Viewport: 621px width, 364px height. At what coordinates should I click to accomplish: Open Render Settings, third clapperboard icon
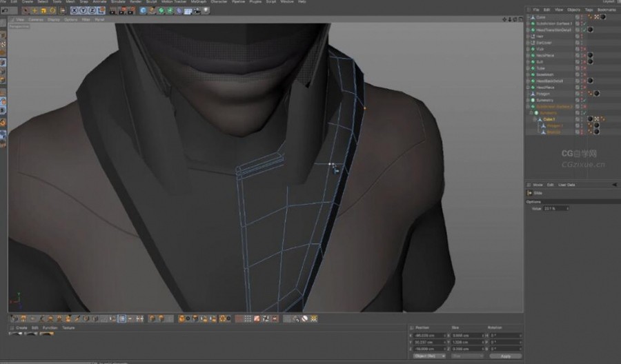point(132,10)
